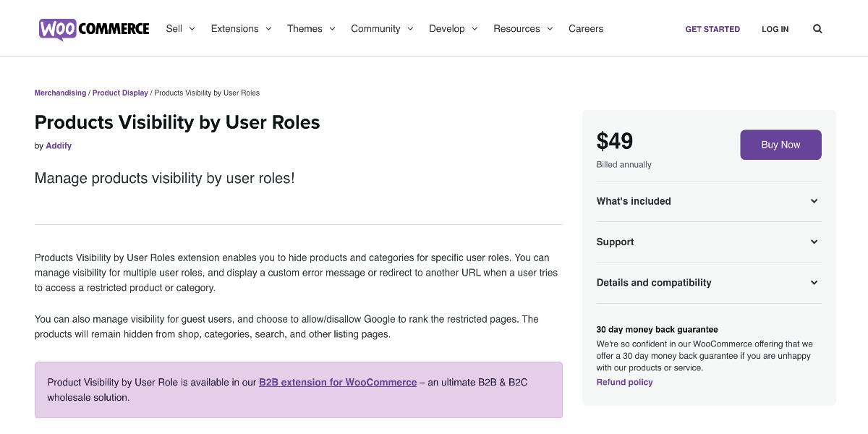Click LOG IN in the header
This screenshot has height=434, width=868.
(x=775, y=29)
